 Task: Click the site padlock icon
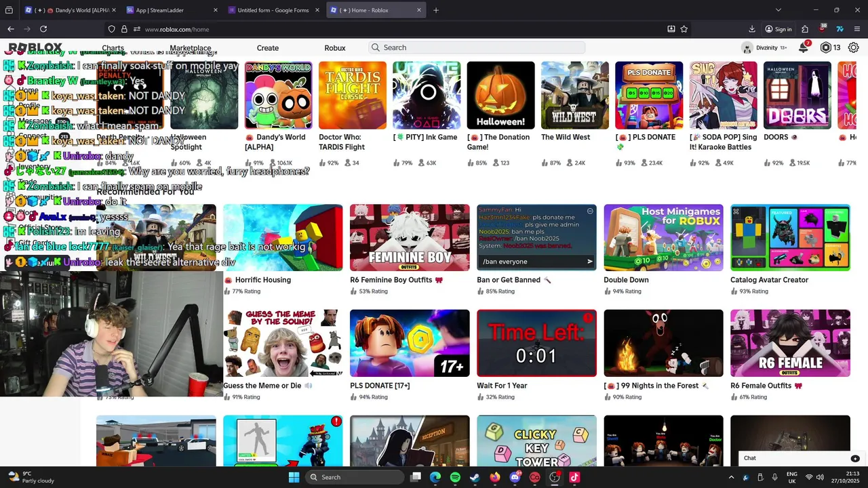click(124, 29)
